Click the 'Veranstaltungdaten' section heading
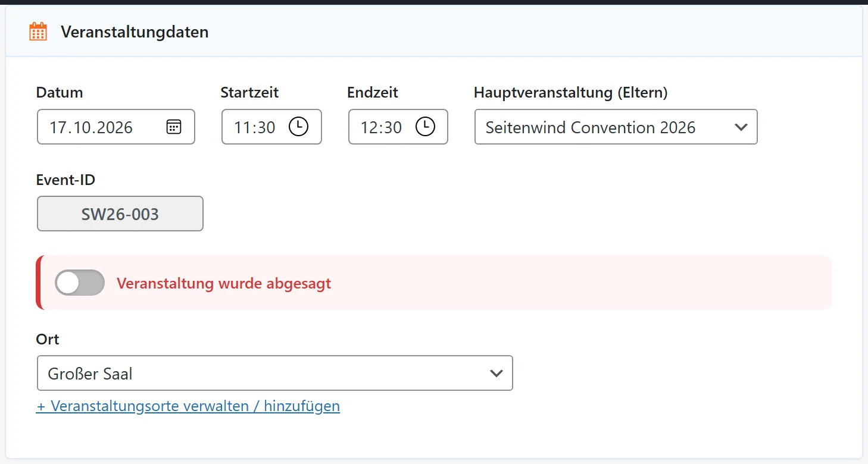Viewport: 868px width, 464px height. point(135,32)
